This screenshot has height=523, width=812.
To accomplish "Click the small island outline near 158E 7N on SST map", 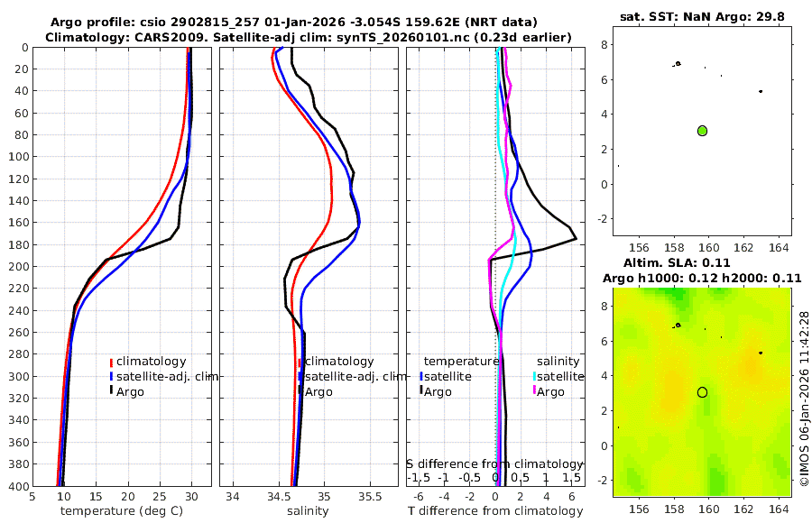I will [678, 64].
